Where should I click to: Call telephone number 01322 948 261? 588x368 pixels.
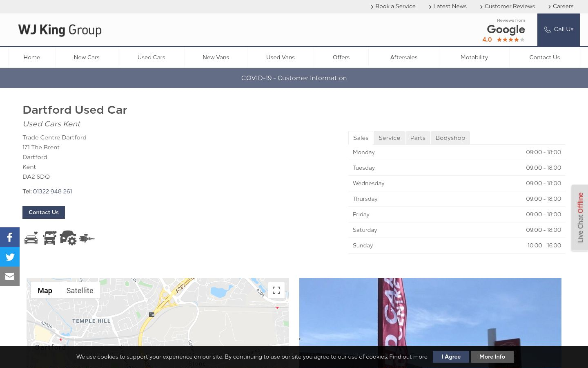52,191
